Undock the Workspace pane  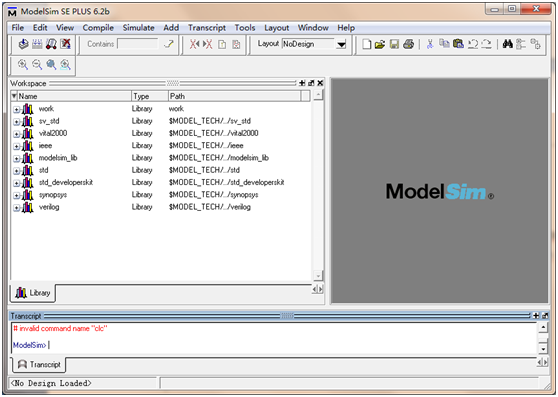pyautogui.click(x=311, y=83)
